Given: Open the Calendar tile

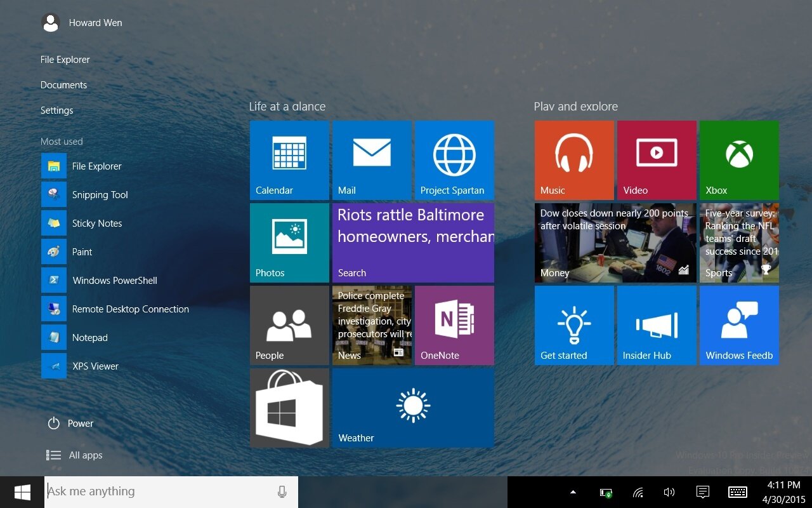Looking at the screenshot, I should pos(289,160).
